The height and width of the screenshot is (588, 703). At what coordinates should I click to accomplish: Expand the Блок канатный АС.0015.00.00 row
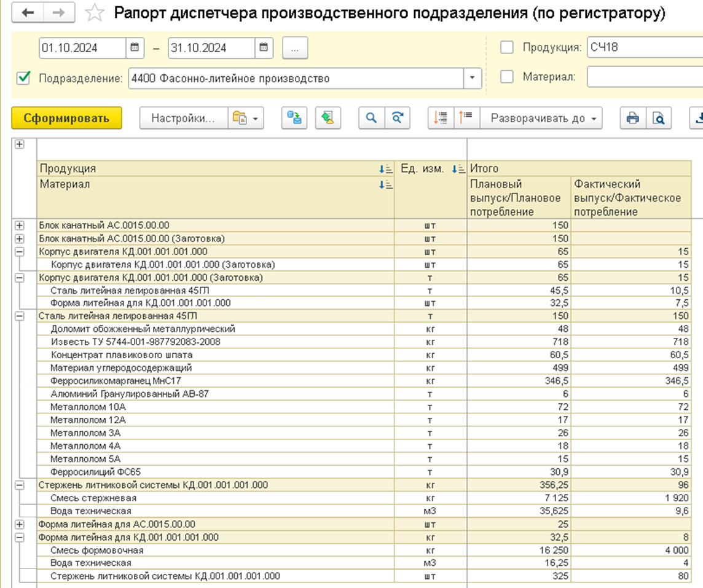(x=19, y=225)
